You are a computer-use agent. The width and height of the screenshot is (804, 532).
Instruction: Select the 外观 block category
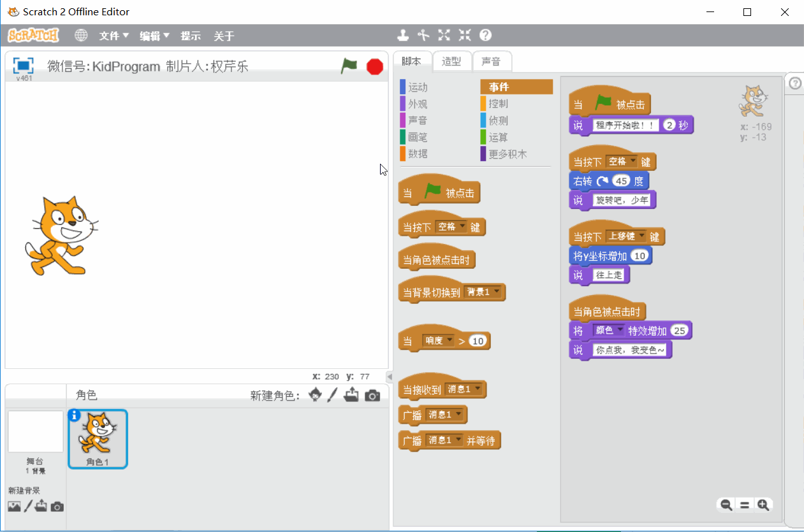pos(418,104)
